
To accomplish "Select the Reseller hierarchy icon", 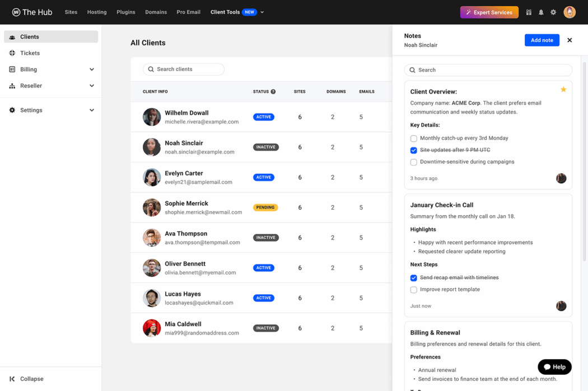I will pyautogui.click(x=12, y=85).
